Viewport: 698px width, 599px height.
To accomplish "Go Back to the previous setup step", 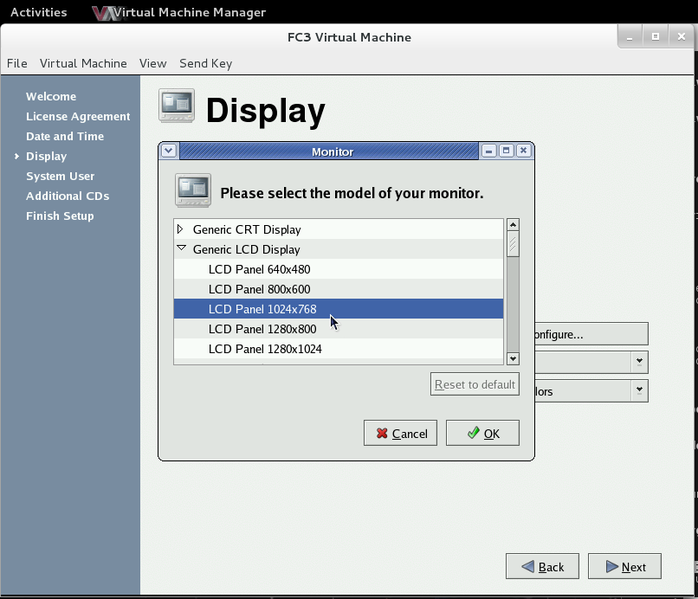I will tap(542, 567).
